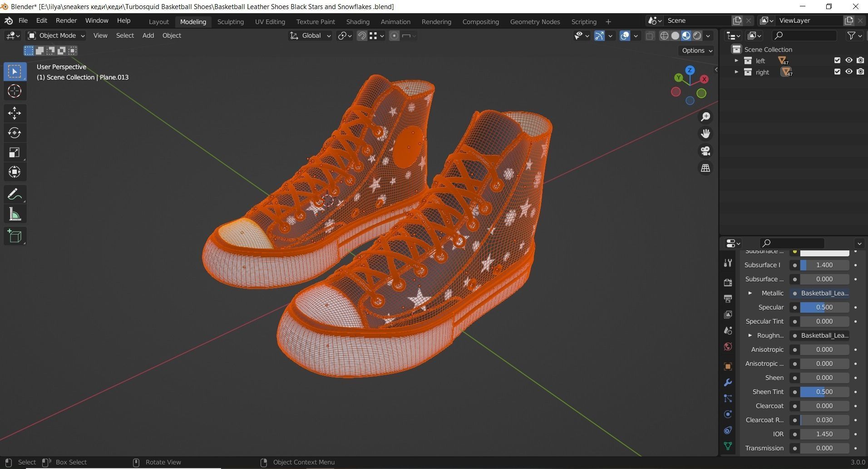Open the Tool properties tab
868x469 pixels.
[x=728, y=263]
